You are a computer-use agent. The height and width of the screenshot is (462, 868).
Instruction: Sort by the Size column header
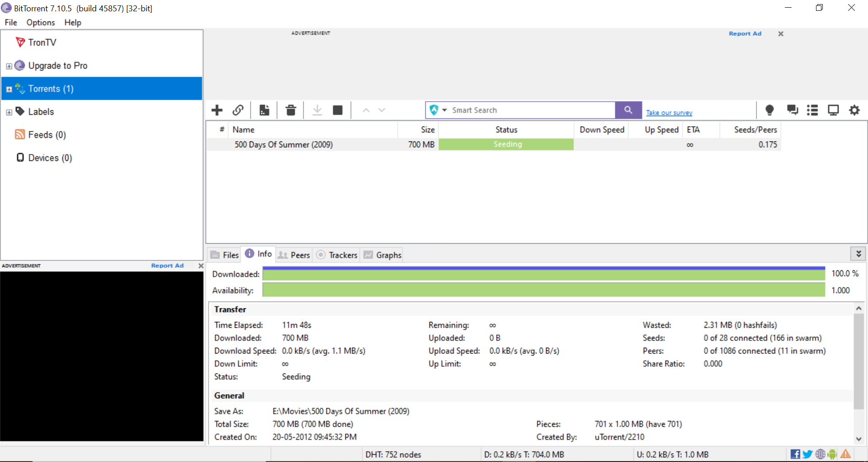click(x=418, y=130)
